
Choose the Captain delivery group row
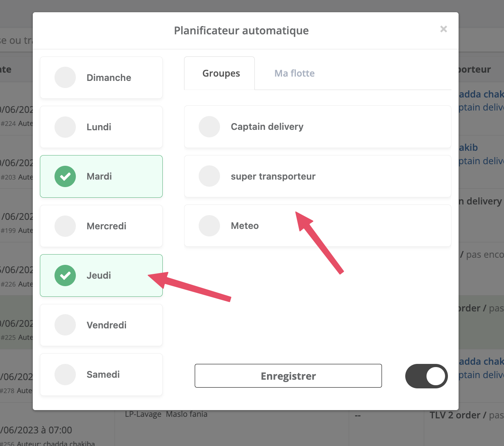click(x=318, y=127)
